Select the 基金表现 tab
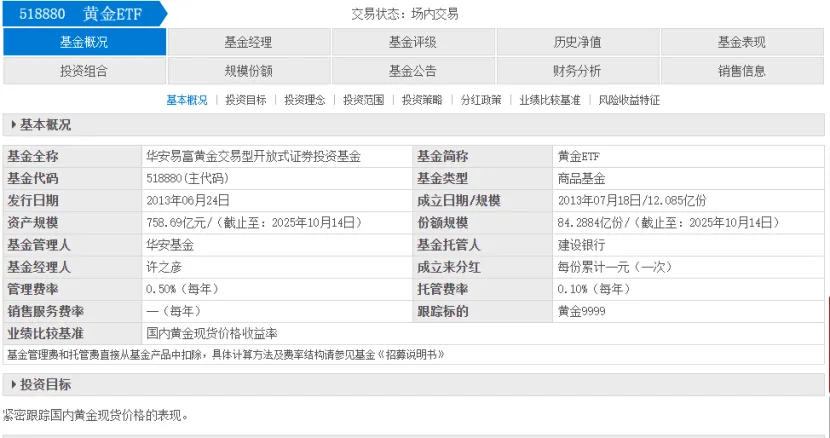 tap(741, 42)
